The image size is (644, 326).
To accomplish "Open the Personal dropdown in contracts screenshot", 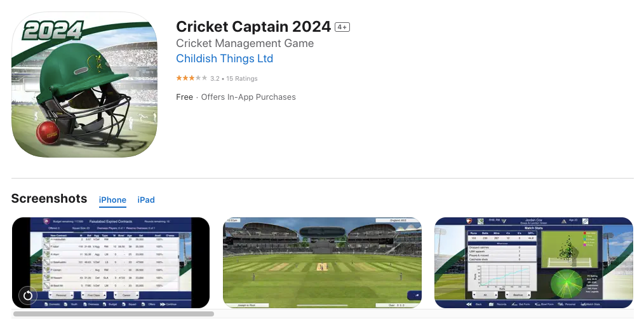I will click(x=61, y=295).
